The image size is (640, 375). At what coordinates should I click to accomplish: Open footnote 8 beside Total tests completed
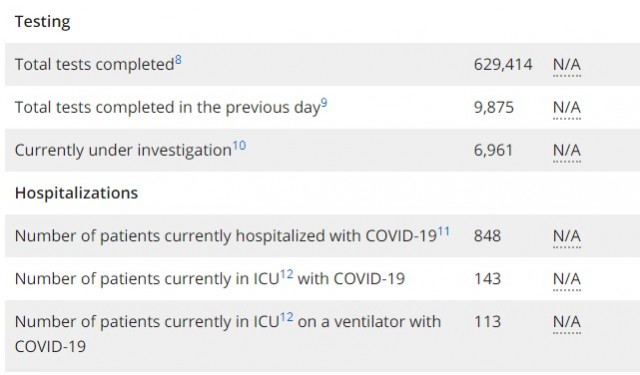[x=178, y=61]
